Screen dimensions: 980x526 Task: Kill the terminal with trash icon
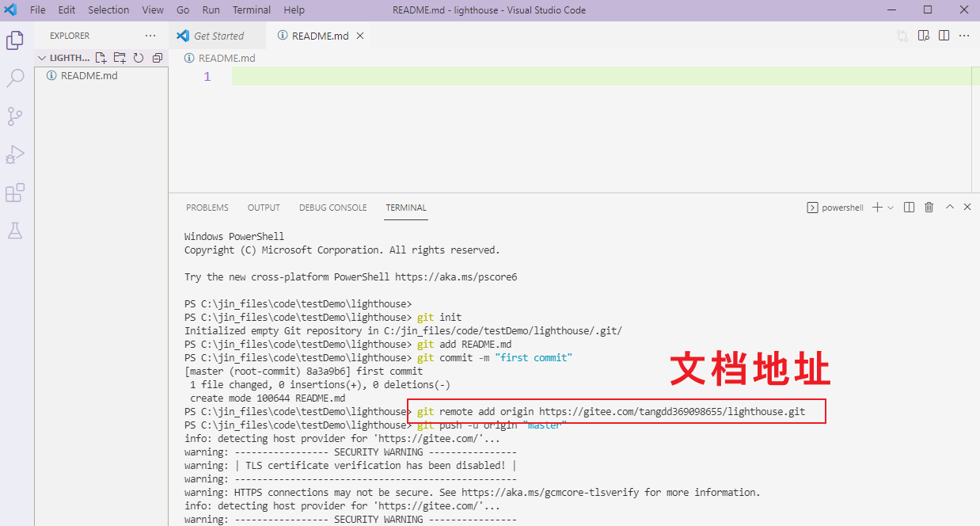point(929,208)
